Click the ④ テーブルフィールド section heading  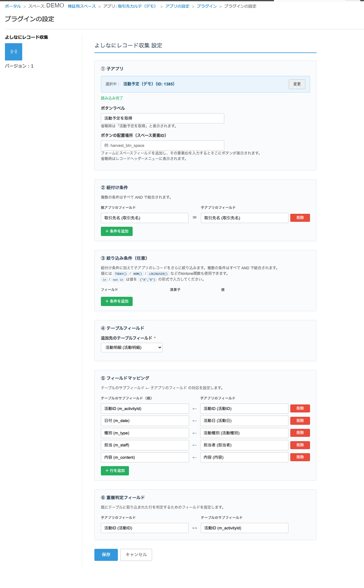pos(122,328)
